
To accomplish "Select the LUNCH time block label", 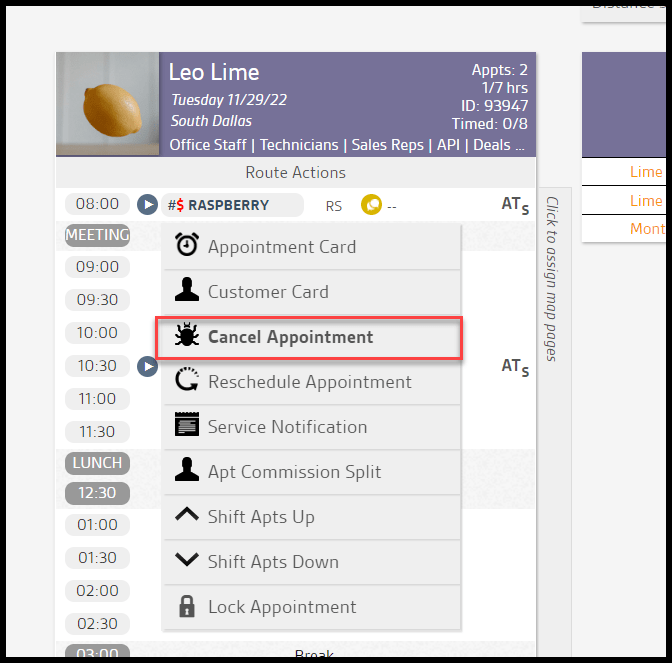I will coord(97,463).
